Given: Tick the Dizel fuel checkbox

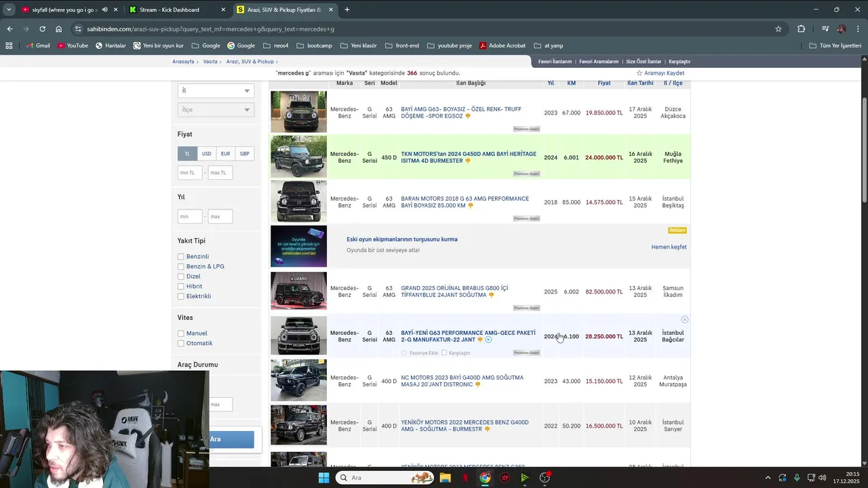Looking at the screenshot, I should pyautogui.click(x=181, y=277).
